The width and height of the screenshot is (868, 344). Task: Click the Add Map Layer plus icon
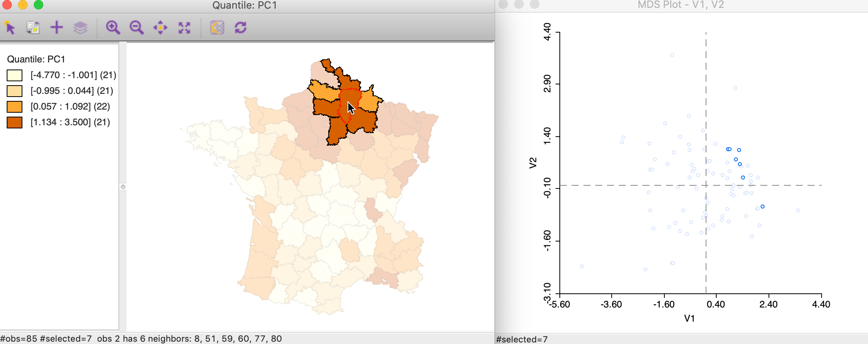click(x=57, y=27)
